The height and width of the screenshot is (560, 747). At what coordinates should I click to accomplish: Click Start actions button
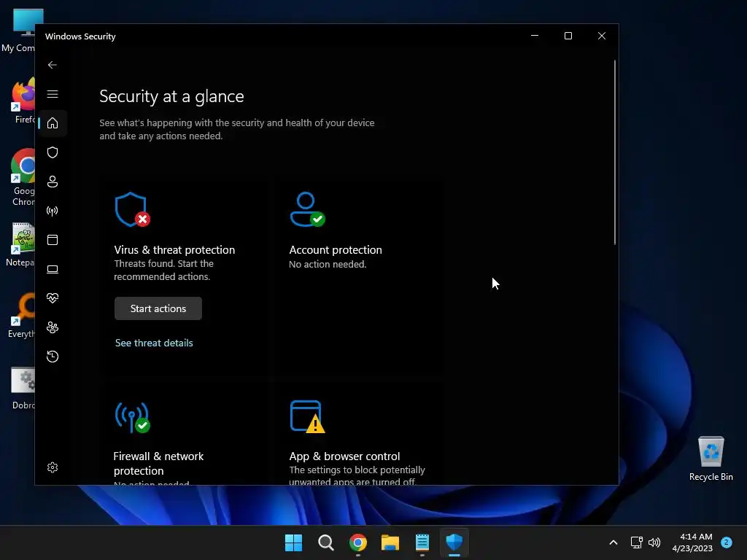click(158, 308)
